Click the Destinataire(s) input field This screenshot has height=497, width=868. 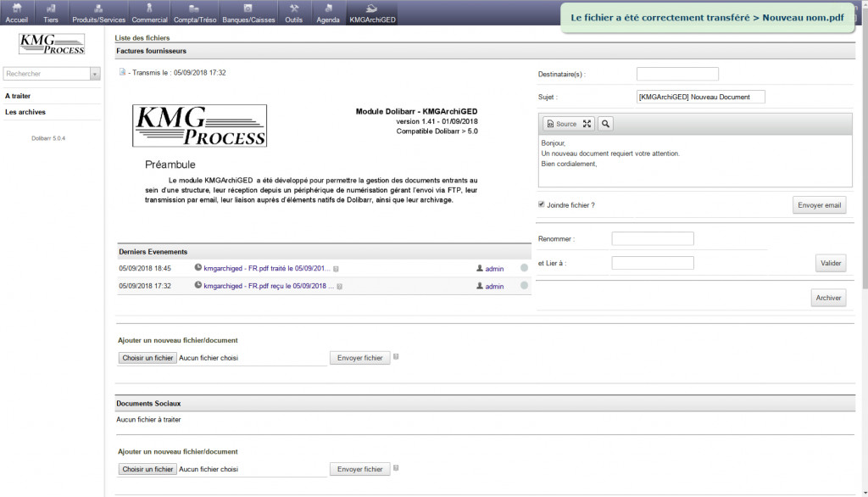click(x=677, y=74)
